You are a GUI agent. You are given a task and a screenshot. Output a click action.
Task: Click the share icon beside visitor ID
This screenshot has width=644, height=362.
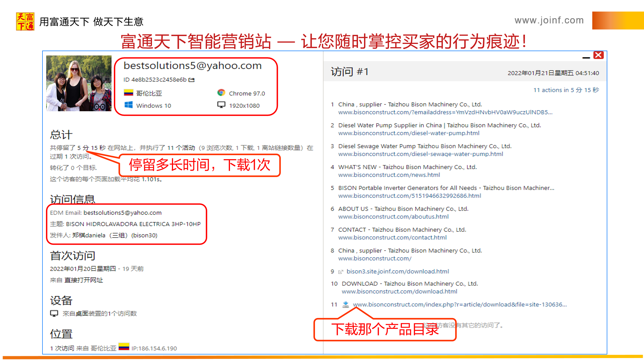click(192, 80)
